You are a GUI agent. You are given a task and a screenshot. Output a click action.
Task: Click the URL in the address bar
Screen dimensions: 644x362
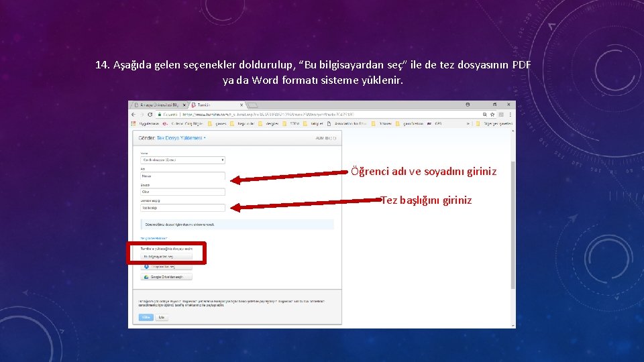point(268,115)
